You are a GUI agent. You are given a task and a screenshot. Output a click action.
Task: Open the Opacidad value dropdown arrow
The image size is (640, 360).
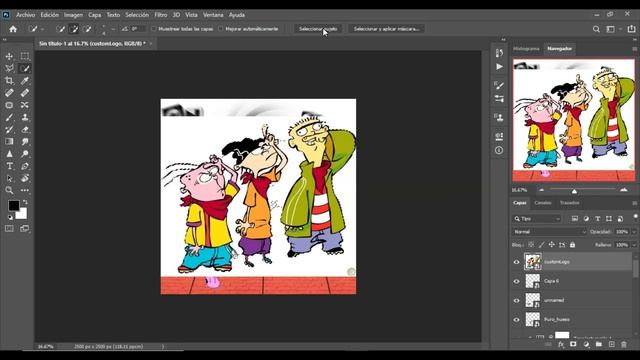634,232
